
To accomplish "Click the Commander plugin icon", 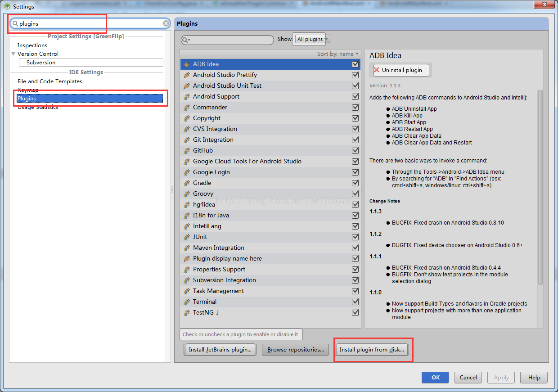I will pyautogui.click(x=187, y=107).
